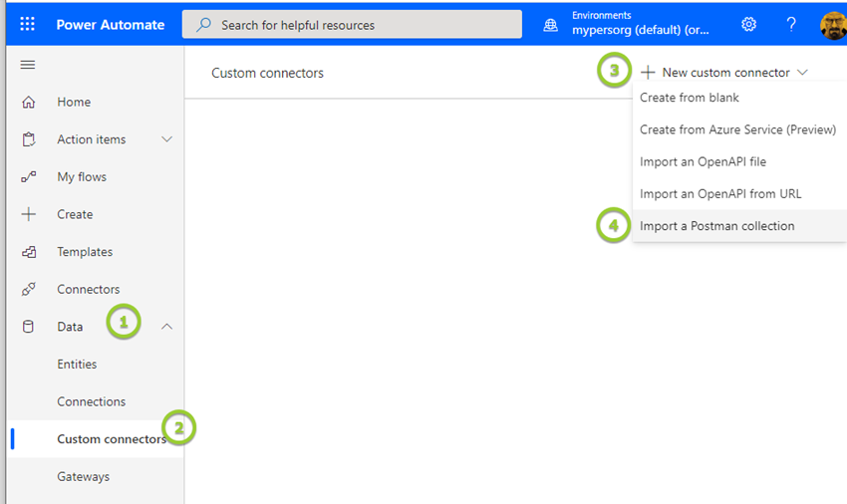Viewport: 847px width, 504px height.
Task: Open Gateways in the sidebar
Action: click(83, 477)
